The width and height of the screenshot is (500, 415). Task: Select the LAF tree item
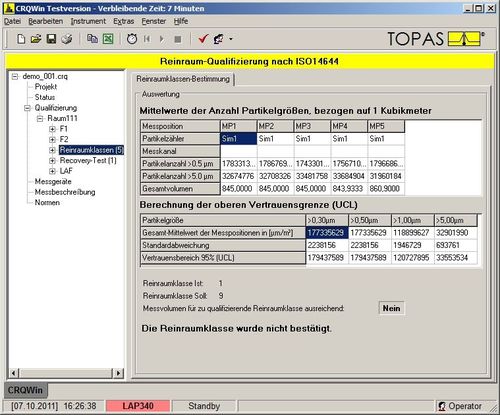pyautogui.click(x=66, y=171)
